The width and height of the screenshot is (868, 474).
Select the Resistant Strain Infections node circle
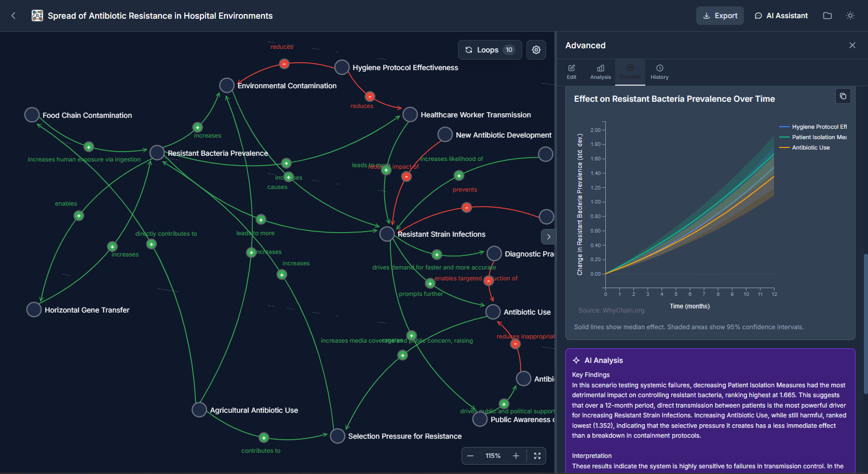point(387,234)
